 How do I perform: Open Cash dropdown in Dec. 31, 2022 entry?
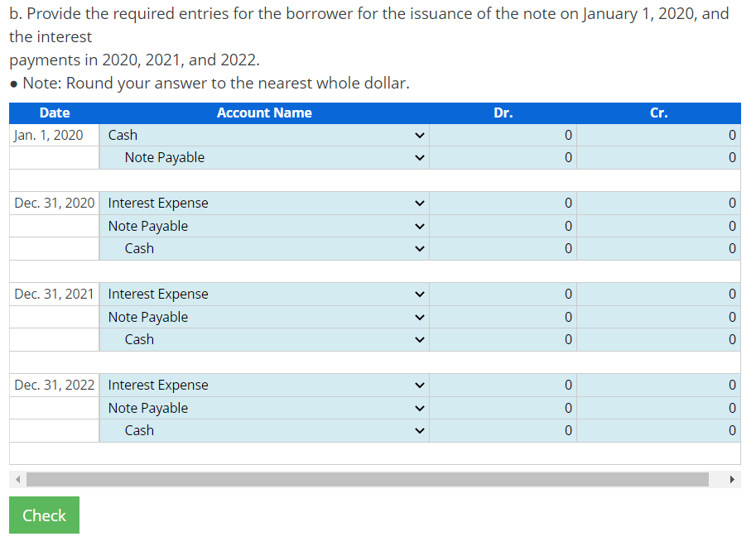[264, 430]
